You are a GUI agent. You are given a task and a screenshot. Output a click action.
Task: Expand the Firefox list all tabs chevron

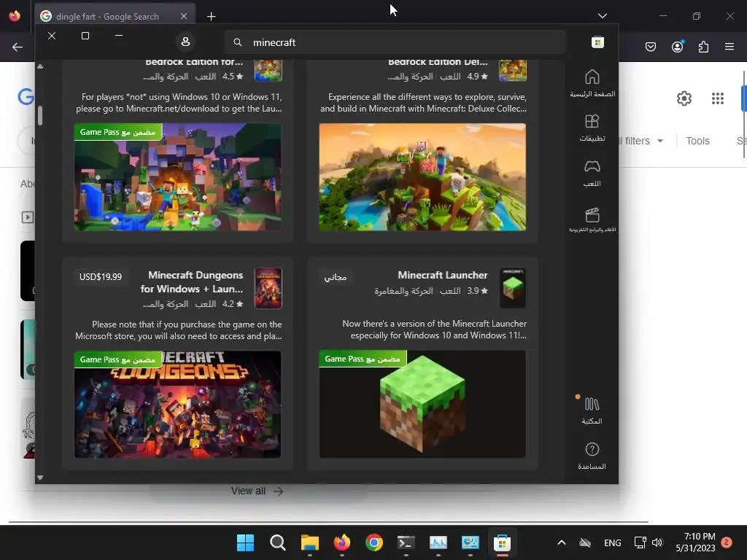click(602, 16)
